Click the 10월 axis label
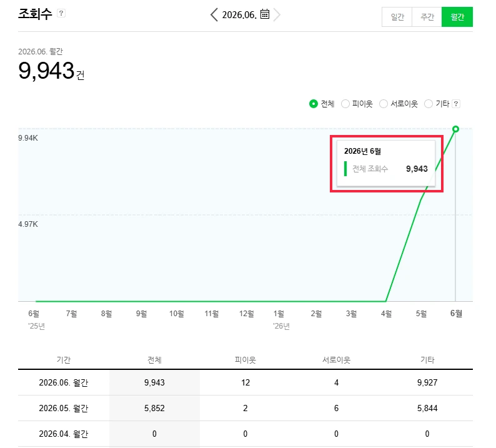Image resolution: width=496 pixels, height=448 pixels. [177, 314]
